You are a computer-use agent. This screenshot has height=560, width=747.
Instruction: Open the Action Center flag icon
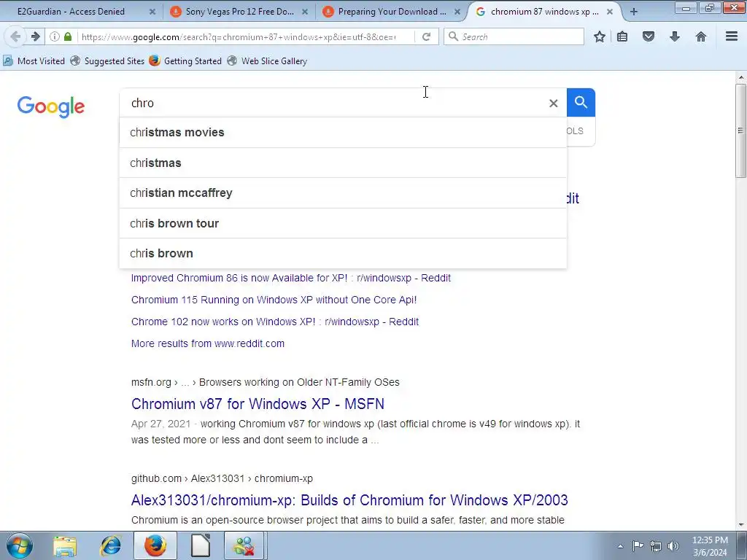(x=638, y=545)
